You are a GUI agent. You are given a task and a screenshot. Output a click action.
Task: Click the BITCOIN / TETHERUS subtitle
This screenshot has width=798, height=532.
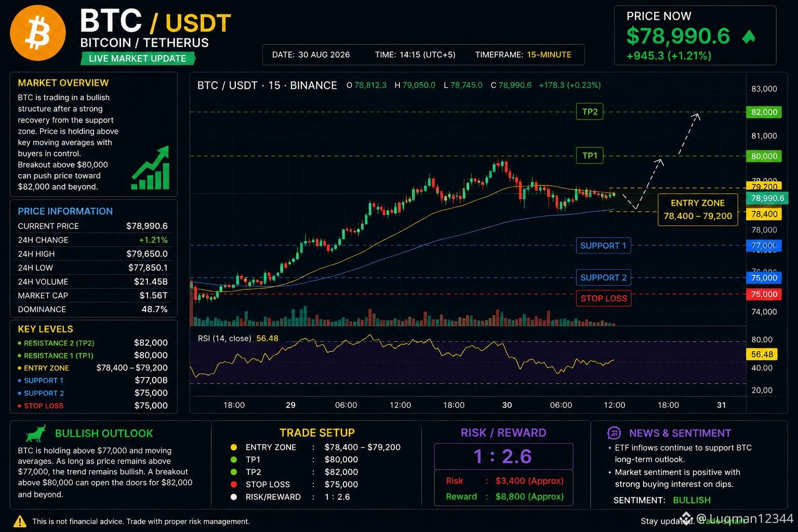pos(144,43)
